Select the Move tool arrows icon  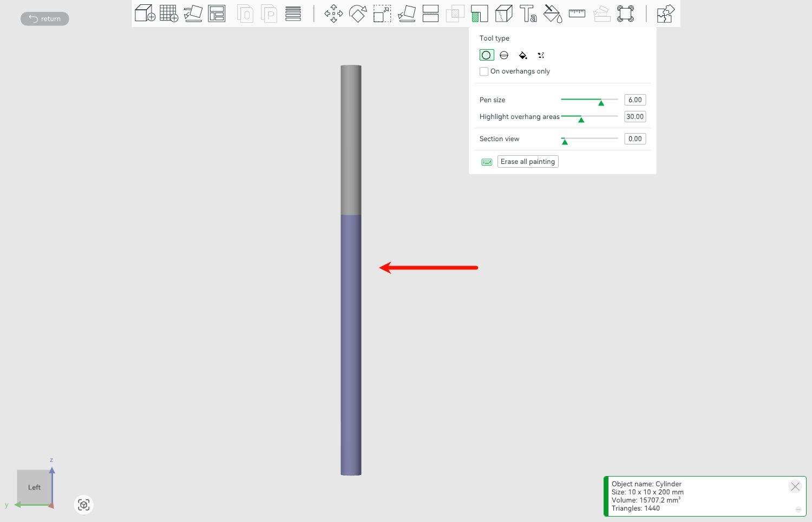click(x=333, y=14)
